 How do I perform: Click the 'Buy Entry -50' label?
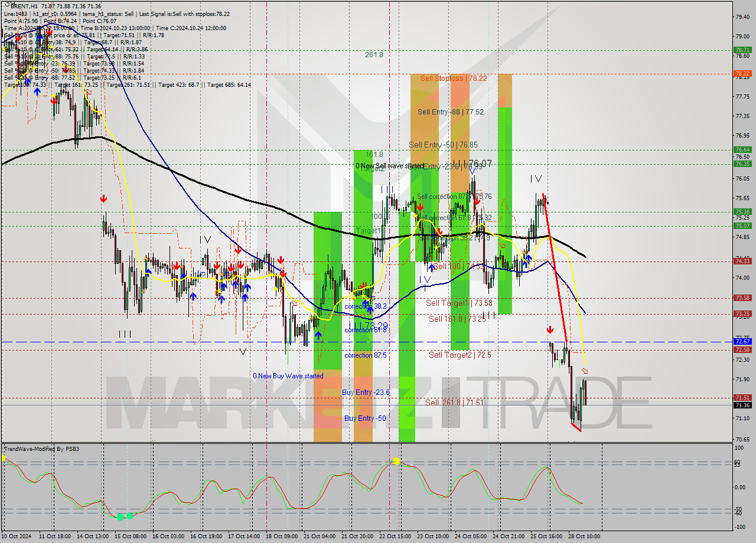coord(365,418)
